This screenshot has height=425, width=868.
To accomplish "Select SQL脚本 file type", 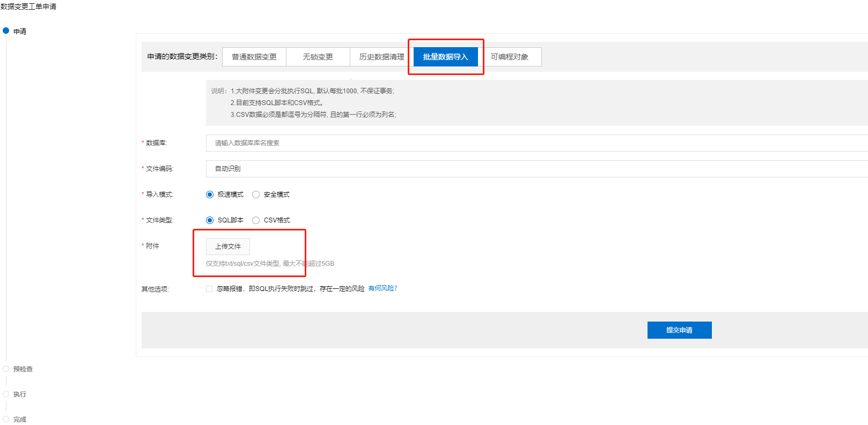I will coord(210,220).
